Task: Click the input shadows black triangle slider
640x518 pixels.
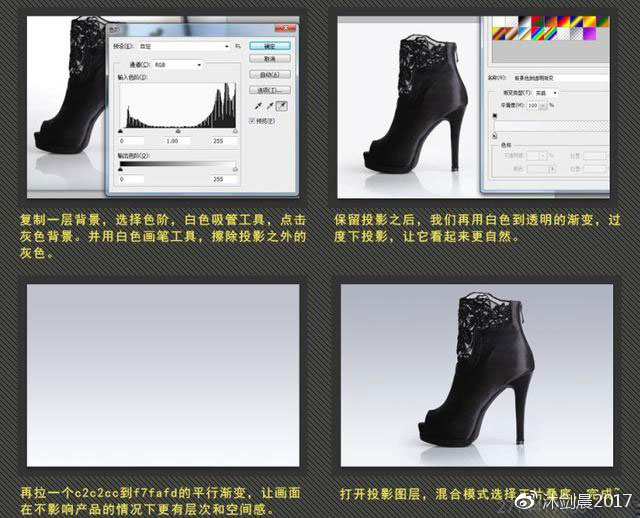Action: tap(120, 131)
